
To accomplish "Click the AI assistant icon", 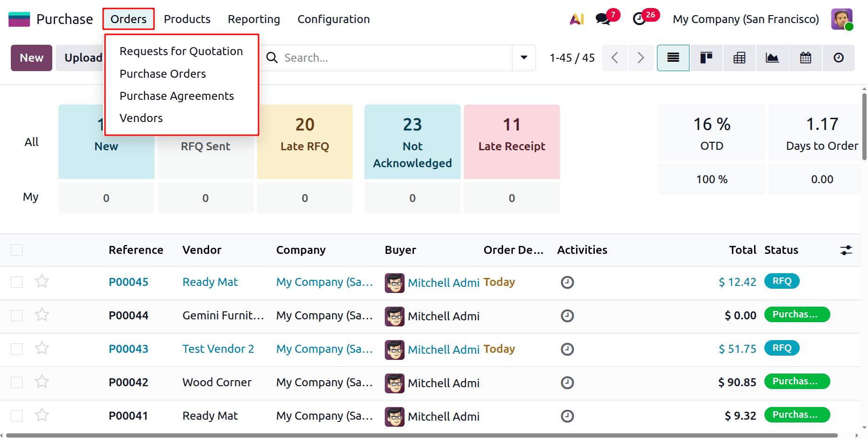I will [576, 19].
